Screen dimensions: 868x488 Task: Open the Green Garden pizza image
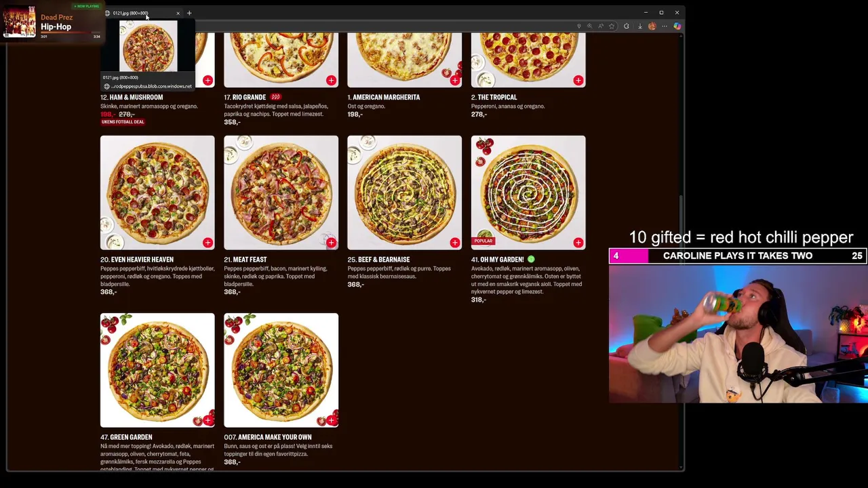click(x=157, y=370)
